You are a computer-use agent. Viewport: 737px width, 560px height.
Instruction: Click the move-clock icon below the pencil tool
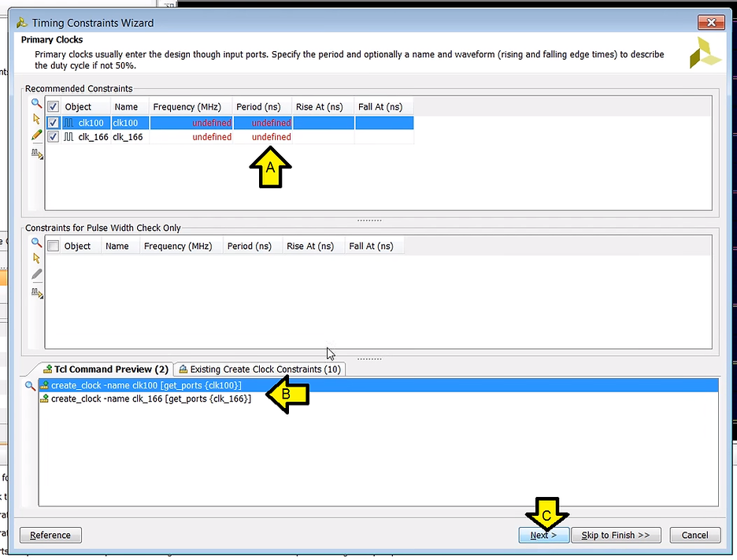(36, 154)
